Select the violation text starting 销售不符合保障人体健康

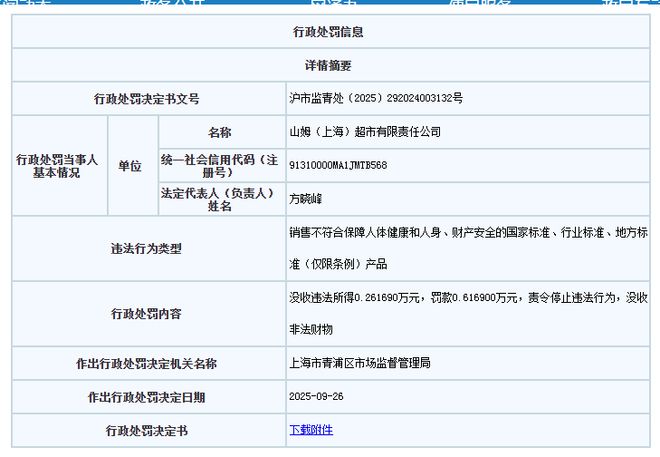click(x=468, y=248)
